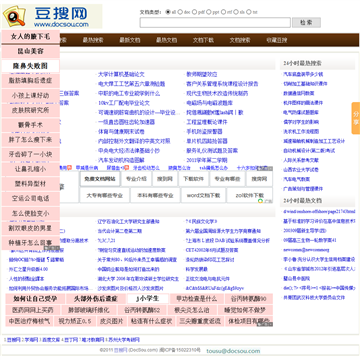Select the 'txt' file type radio
The height and width of the screenshot is (360, 360).
tap(248, 12)
